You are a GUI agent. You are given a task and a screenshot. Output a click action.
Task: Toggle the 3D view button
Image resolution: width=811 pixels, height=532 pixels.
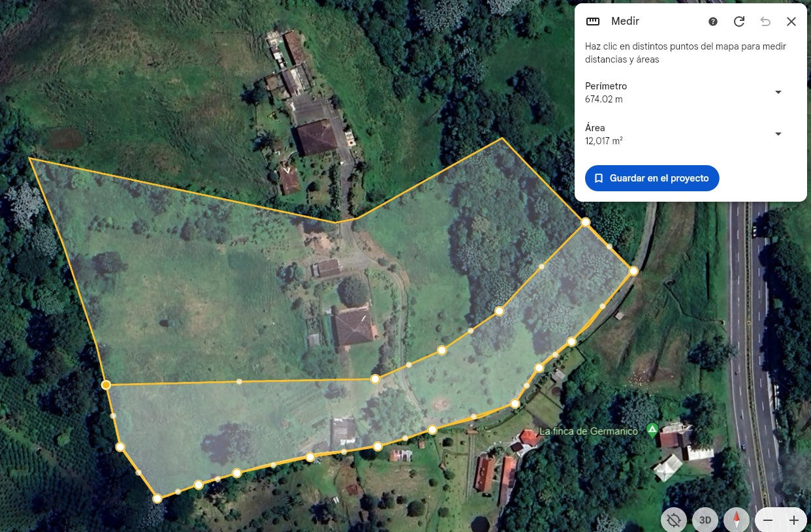[x=705, y=520]
